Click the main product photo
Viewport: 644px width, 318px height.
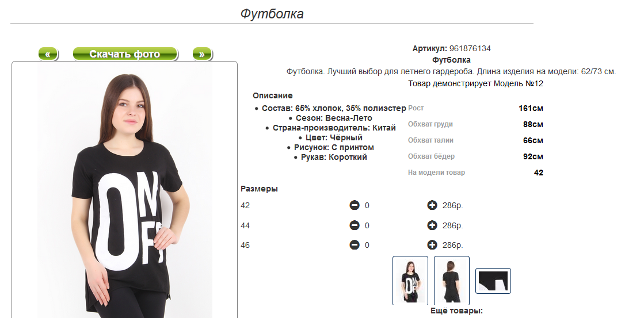(125, 190)
